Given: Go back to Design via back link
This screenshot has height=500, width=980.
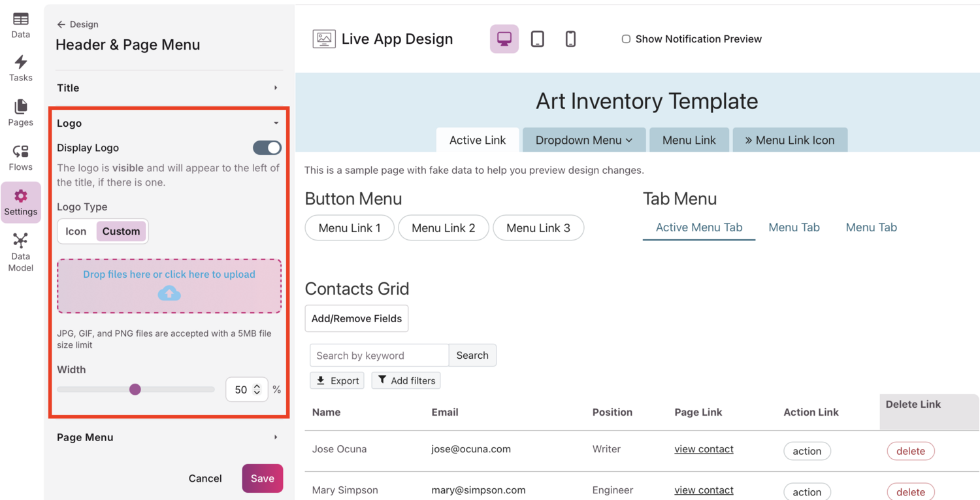Looking at the screenshot, I should tap(78, 24).
